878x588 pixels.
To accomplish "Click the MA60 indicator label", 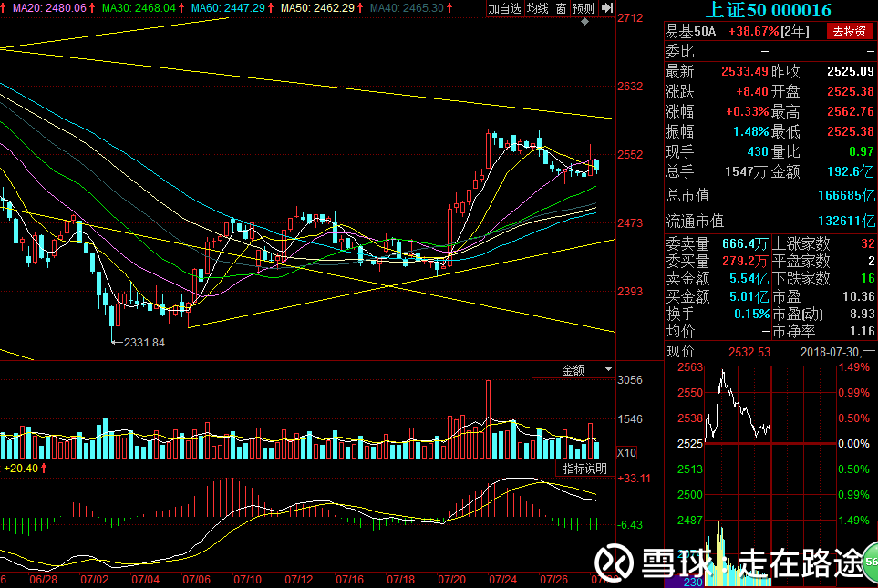I will (x=227, y=8).
